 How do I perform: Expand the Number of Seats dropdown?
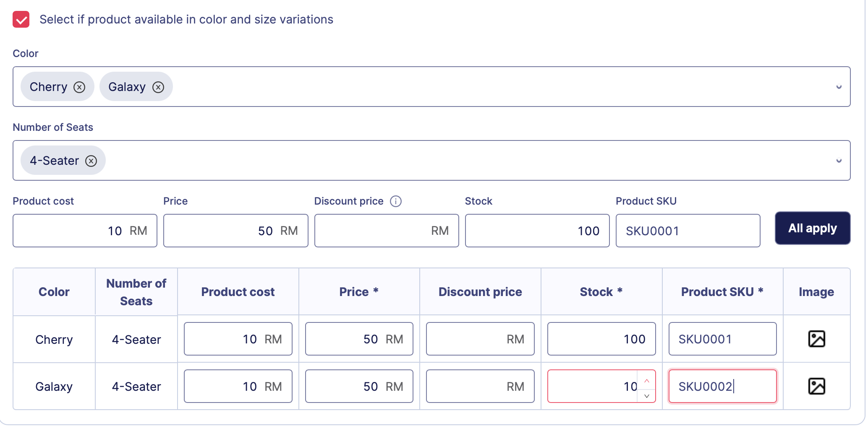click(839, 161)
